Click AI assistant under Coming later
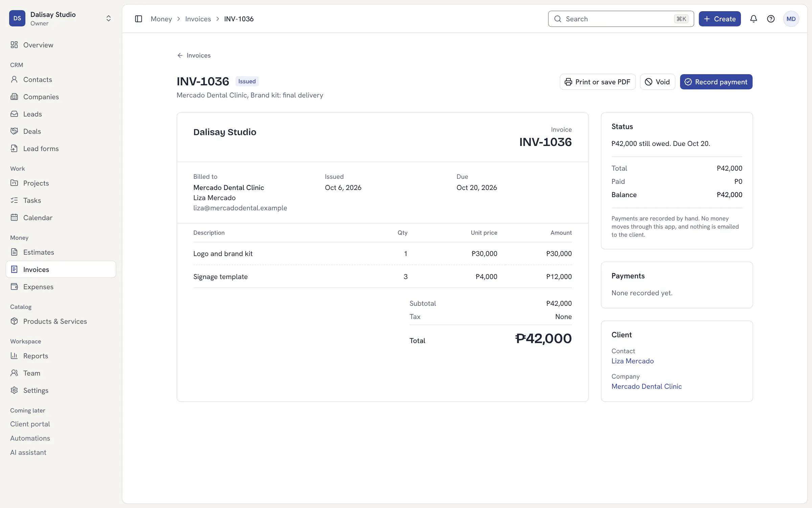This screenshot has width=812, height=508. coord(28,452)
